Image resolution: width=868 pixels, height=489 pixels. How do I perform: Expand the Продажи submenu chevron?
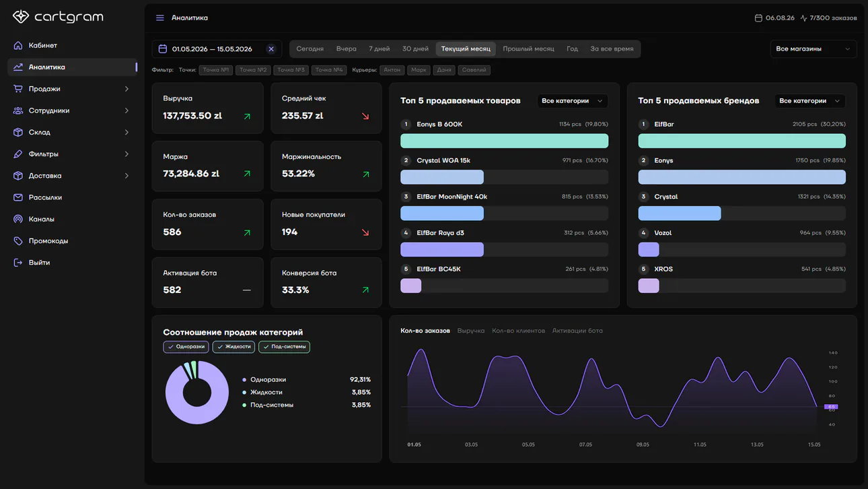pos(126,89)
